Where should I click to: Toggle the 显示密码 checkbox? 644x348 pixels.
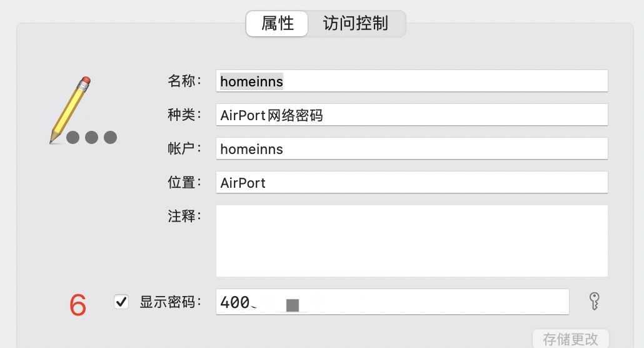(121, 302)
